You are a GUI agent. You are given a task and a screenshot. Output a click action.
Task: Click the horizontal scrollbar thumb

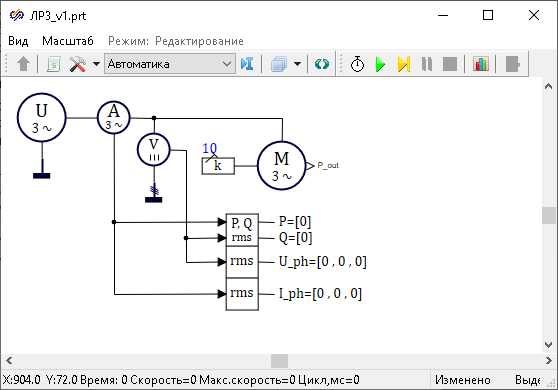point(279,361)
